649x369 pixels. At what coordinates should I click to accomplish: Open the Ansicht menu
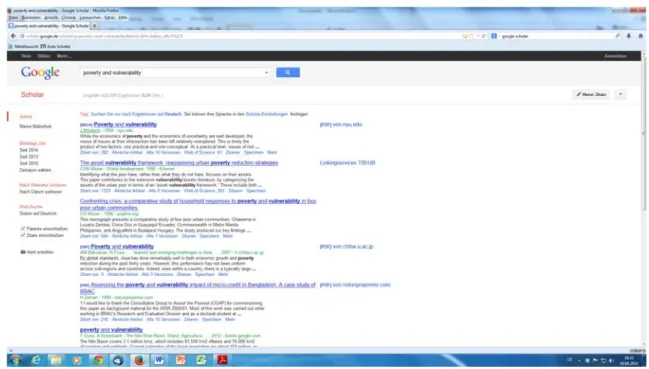51,18
